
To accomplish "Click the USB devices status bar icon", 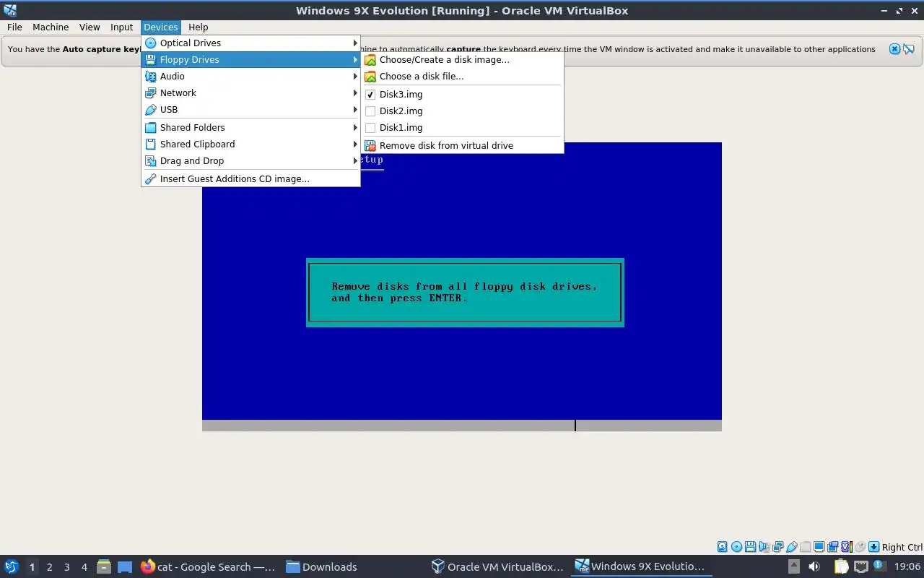I will coord(792,547).
